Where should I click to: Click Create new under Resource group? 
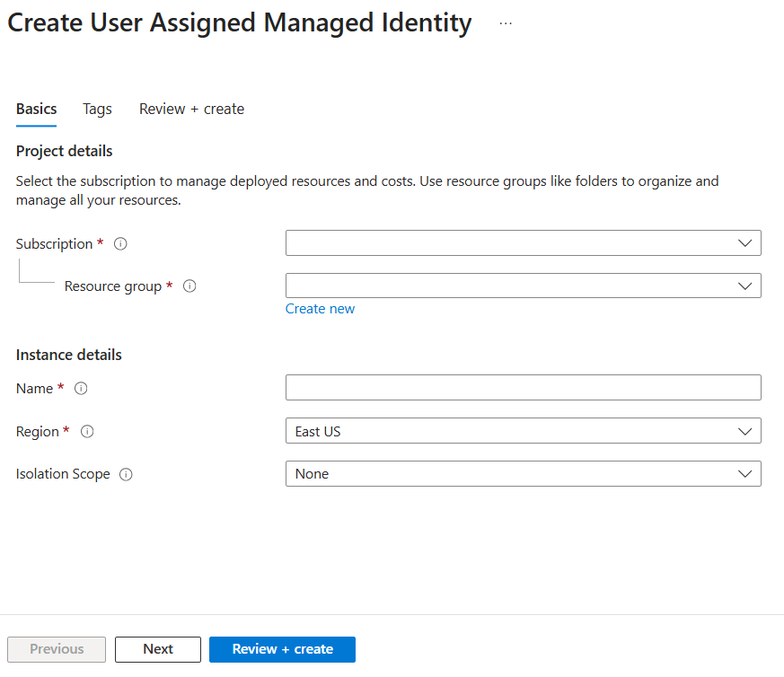[x=320, y=308]
